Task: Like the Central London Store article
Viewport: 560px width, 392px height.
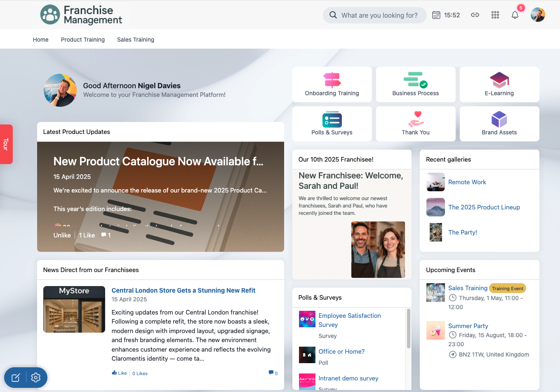Action: click(x=120, y=373)
